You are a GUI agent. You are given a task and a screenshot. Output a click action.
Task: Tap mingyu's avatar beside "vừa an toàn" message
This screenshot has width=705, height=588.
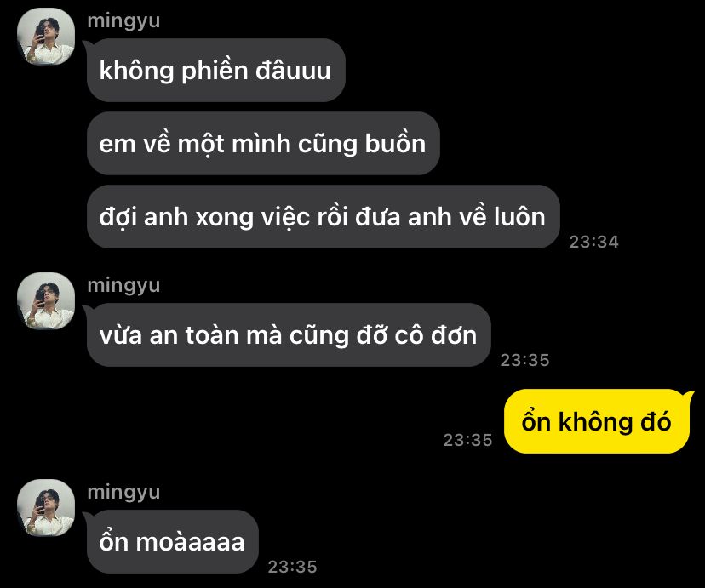point(46,300)
